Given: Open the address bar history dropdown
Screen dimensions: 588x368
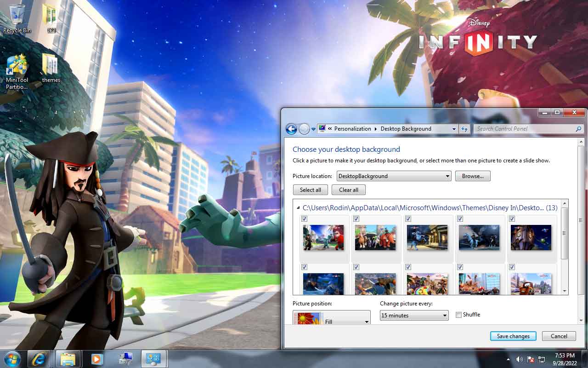Looking at the screenshot, I should pos(454,129).
